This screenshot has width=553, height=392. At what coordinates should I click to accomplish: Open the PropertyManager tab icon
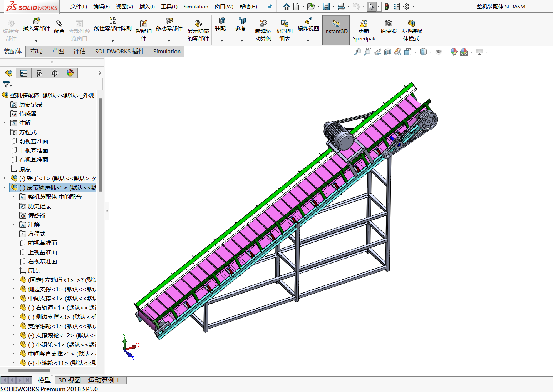point(24,73)
